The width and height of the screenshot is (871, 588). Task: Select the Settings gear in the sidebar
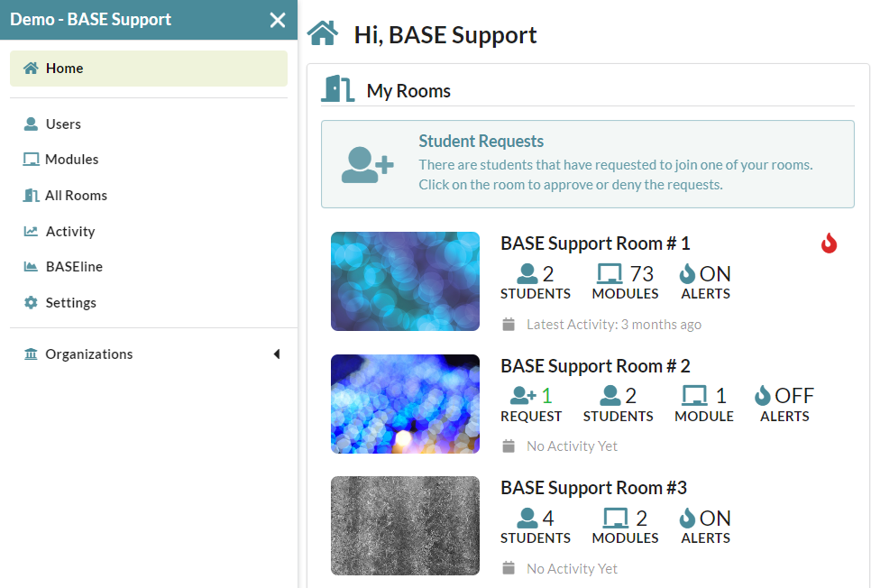coord(31,302)
